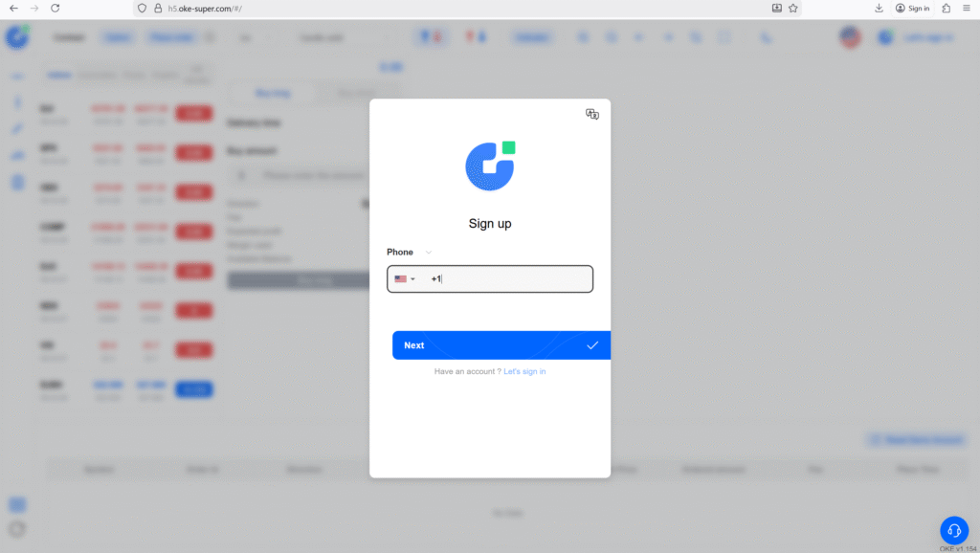Expand the Phone sign-up method dropdown
The image size is (980, 553).
[428, 253]
